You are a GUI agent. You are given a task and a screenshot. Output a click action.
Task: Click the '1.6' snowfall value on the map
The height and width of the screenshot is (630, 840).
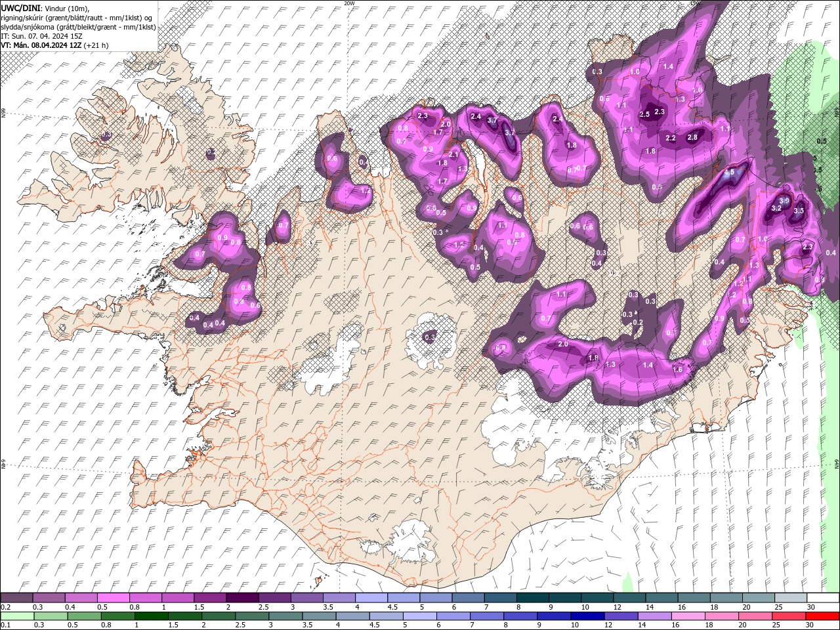click(x=677, y=370)
